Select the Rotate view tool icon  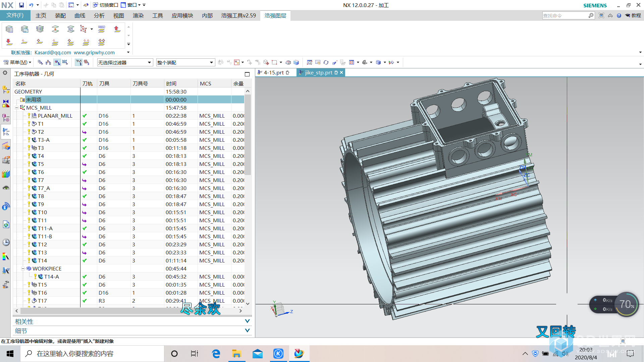click(x=326, y=62)
